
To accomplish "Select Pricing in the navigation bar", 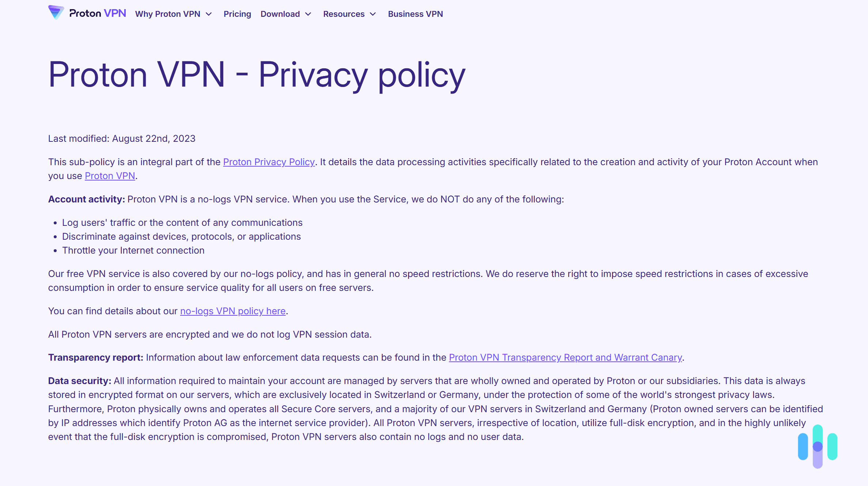I will [237, 14].
